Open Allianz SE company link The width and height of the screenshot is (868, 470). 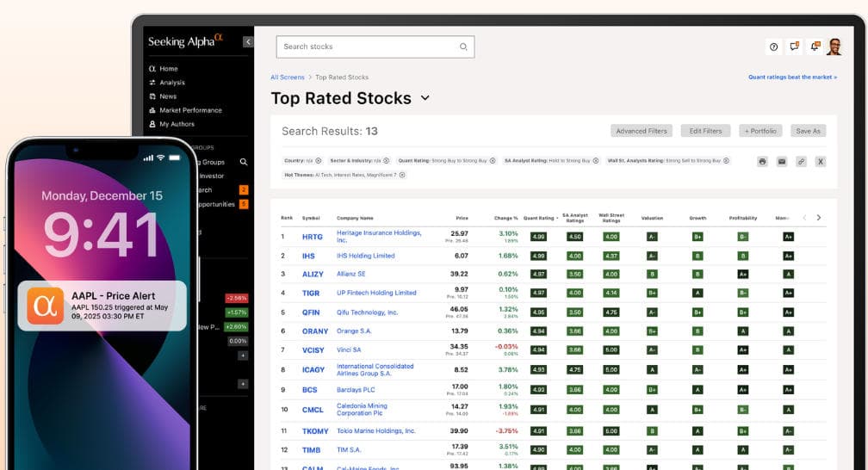[x=351, y=274]
